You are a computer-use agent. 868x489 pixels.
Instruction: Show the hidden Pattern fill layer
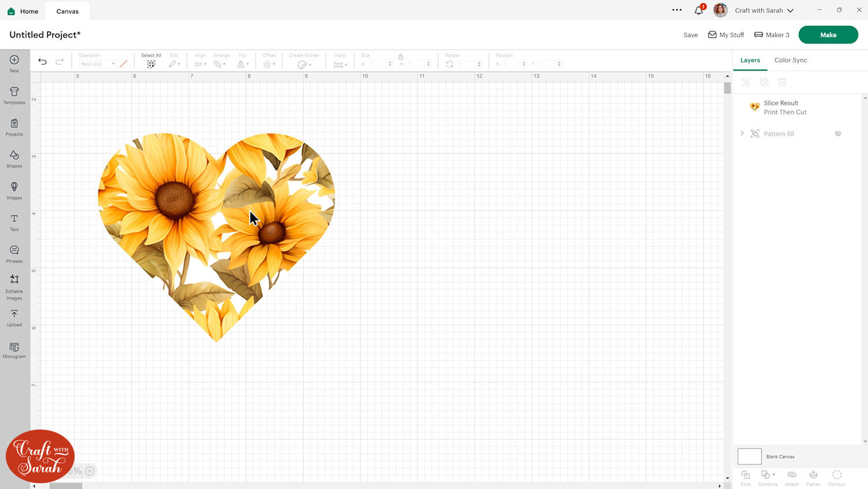pyautogui.click(x=837, y=134)
